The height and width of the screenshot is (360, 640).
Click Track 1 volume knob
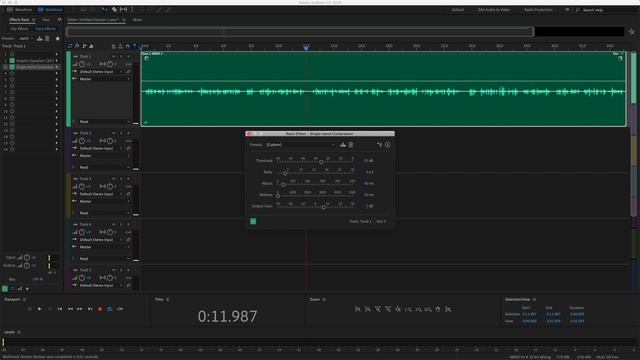tap(82, 64)
